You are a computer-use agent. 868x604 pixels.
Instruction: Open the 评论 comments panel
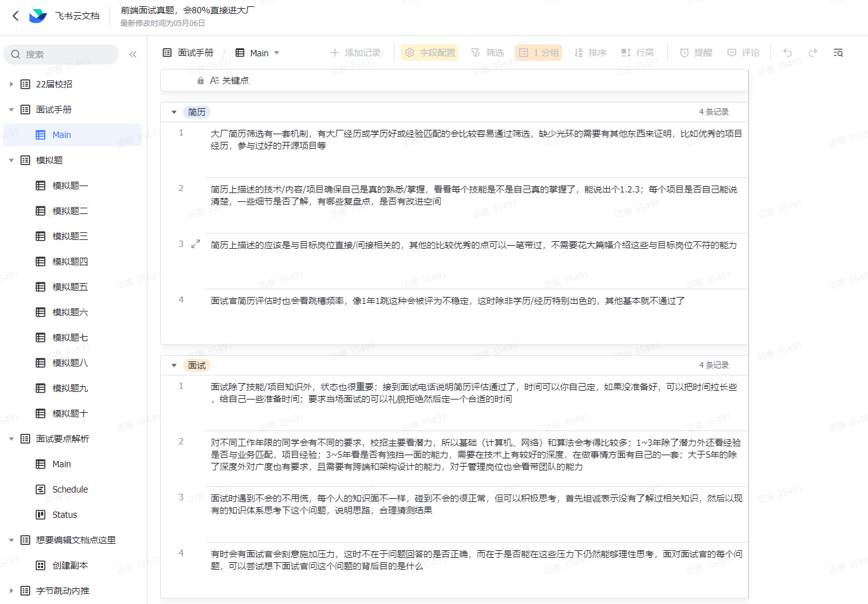(743, 53)
